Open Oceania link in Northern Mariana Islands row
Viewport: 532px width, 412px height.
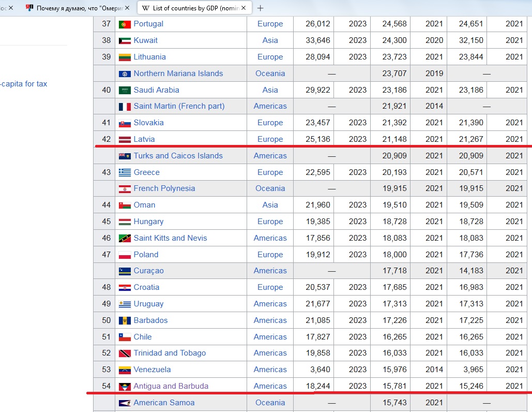(x=270, y=73)
